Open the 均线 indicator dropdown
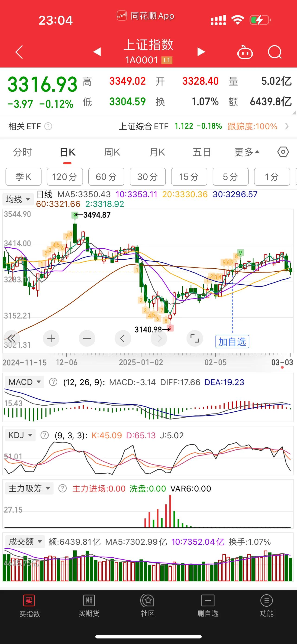Image resolution: width=297 pixels, height=644 pixels. click(x=18, y=199)
